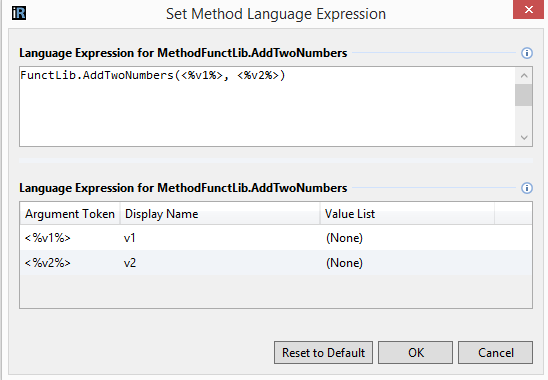Click the Argument Token column header
The image size is (548, 380).
(70, 214)
